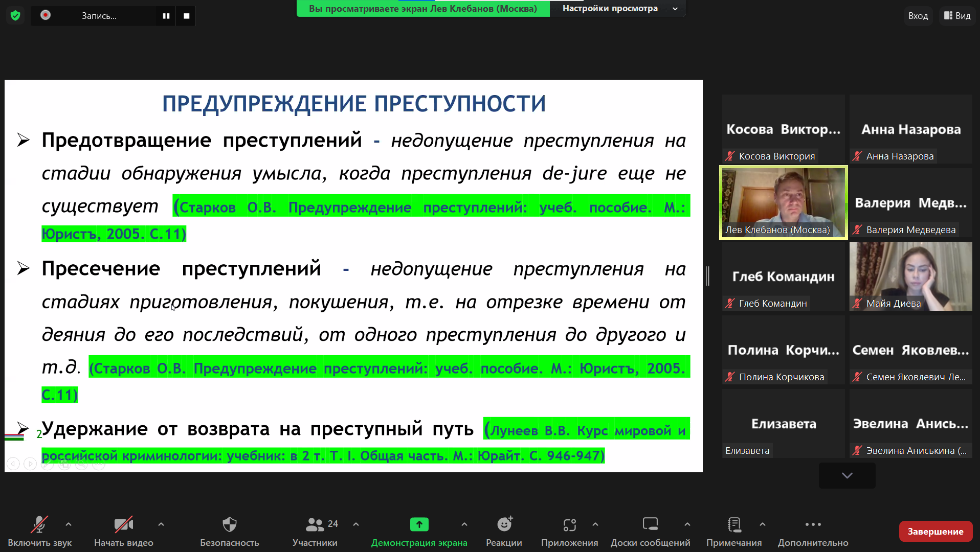Click muted mic icon beside Полина Корчикова
980x552 pixels.
[x=730, y=377]
